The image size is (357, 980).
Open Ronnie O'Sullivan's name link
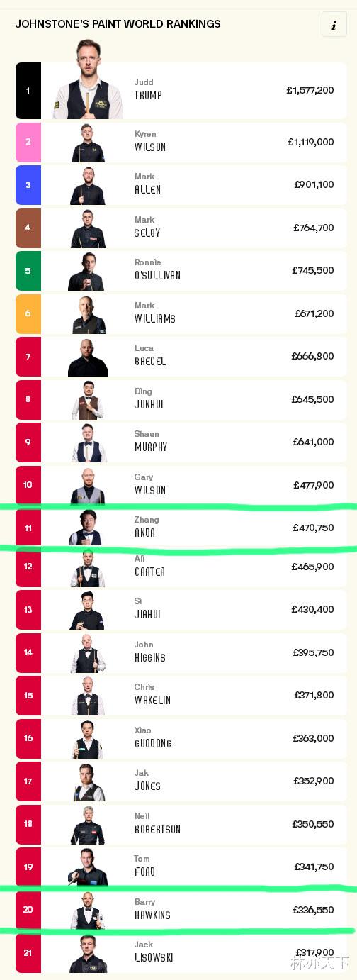point(157,270)
